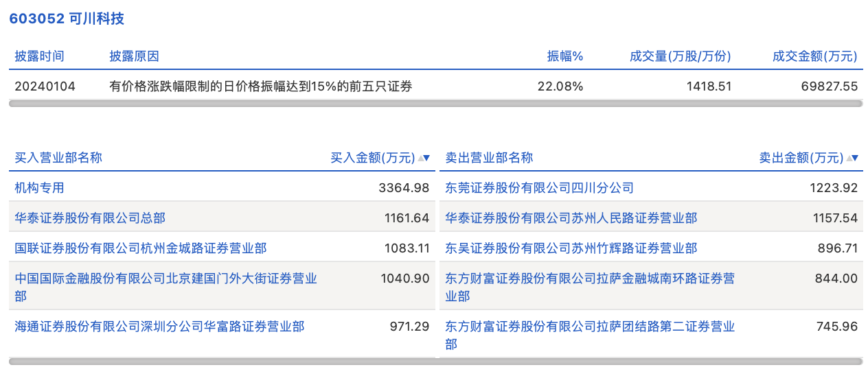Open 东莞证券股份有限公司四川分公司 seller link
The height and width of the screenshot is (376, 868).
tap(539, 187)
